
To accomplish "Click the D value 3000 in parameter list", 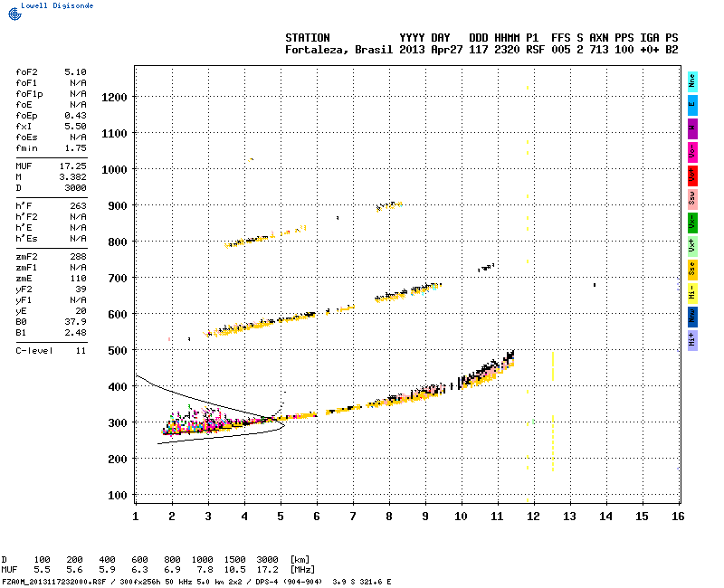I will (x=75, y=188).
